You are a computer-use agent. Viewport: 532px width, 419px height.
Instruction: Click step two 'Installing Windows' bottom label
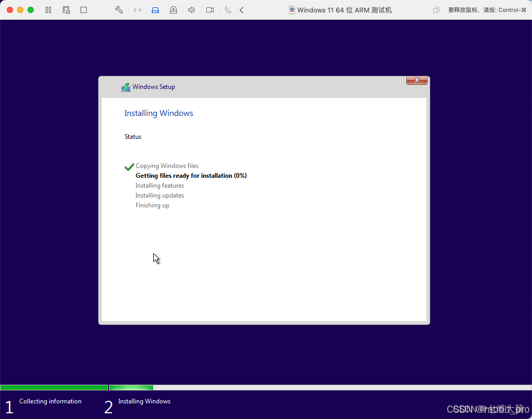point(144,401)
